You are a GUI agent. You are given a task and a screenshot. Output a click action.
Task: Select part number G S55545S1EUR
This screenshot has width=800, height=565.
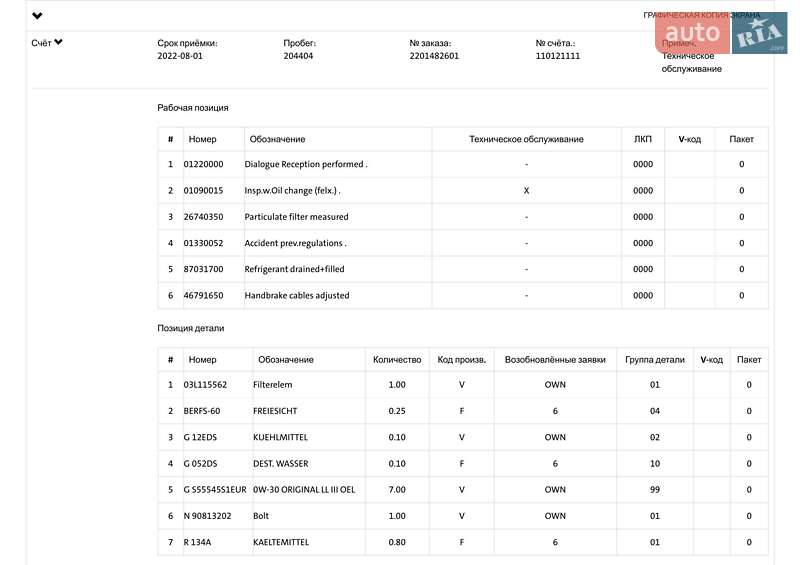coord(215,489)
